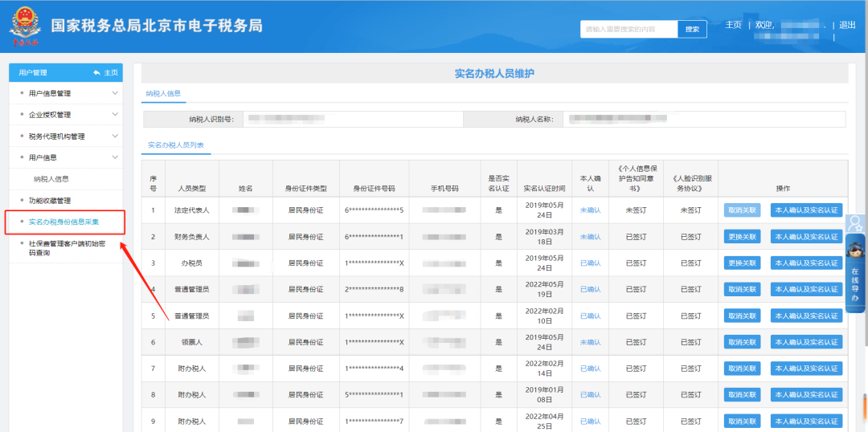Collapse the 用户信息 menu chevron
Screen dimensions: 868x432
tap(115, 157)
